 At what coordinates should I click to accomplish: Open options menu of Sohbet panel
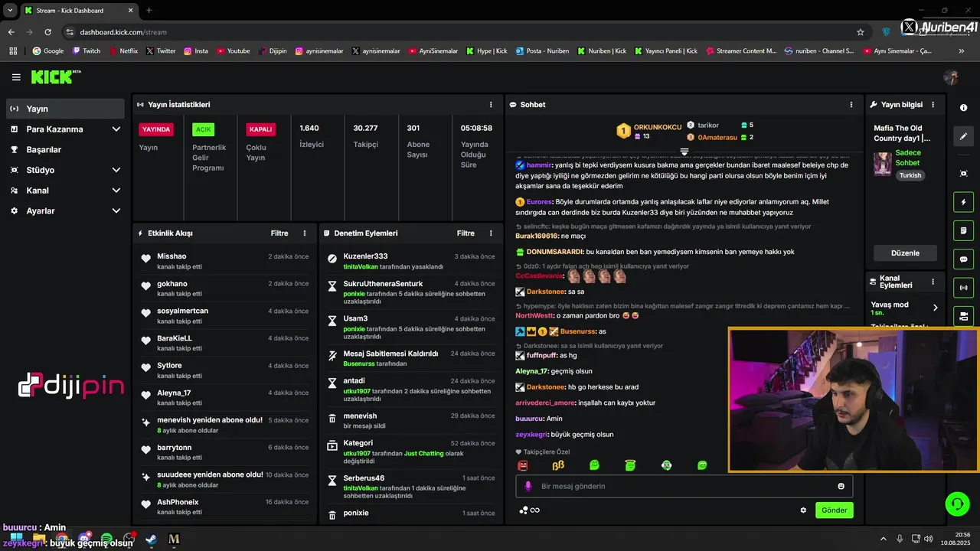[851, 104]
